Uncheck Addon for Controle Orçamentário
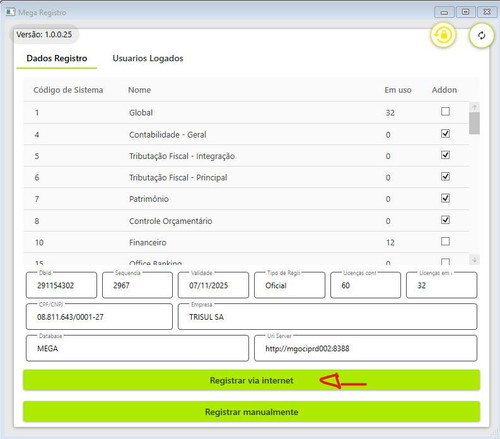The height and width of the screenshot is (439, 500). (445, 220)
